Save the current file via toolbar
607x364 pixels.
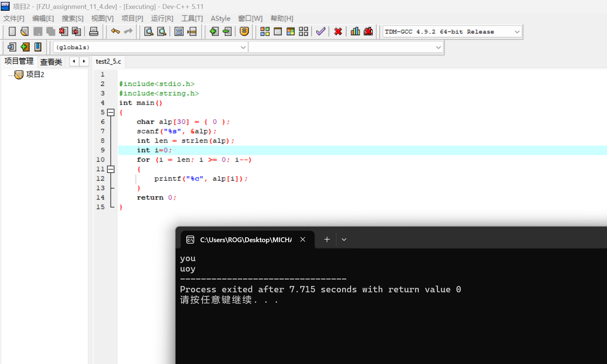[38, 32]
